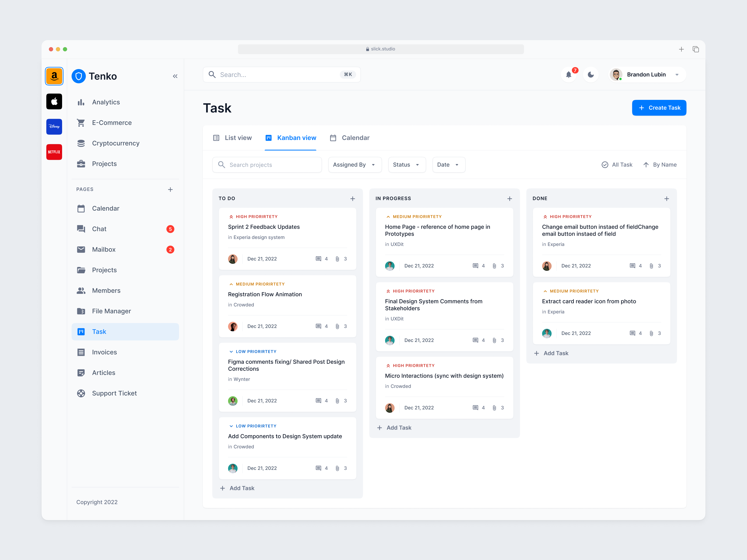Select the Apple workspace icon
747x560 pixels.
pos(54,101)
